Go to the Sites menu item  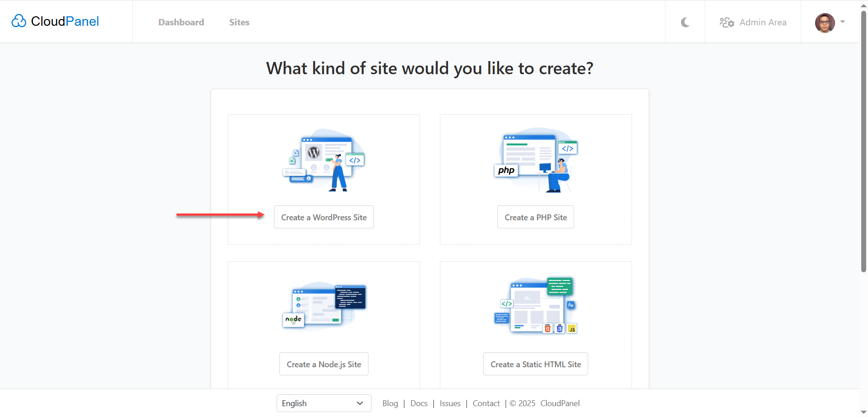pyautogui.click(x=239, y=22)
